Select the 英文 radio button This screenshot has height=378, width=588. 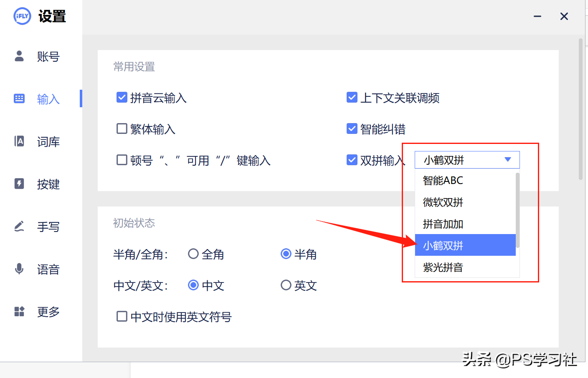coord(286,285)
